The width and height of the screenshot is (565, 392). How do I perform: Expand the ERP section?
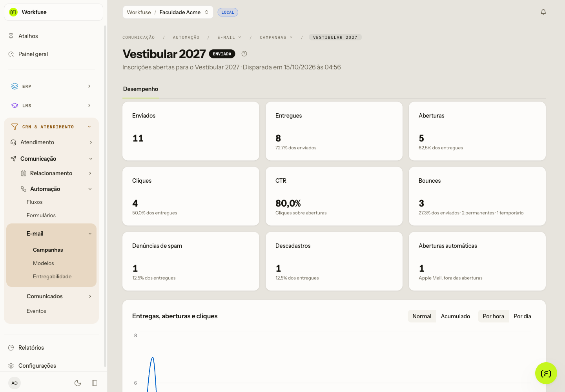(x=51, y=86)
